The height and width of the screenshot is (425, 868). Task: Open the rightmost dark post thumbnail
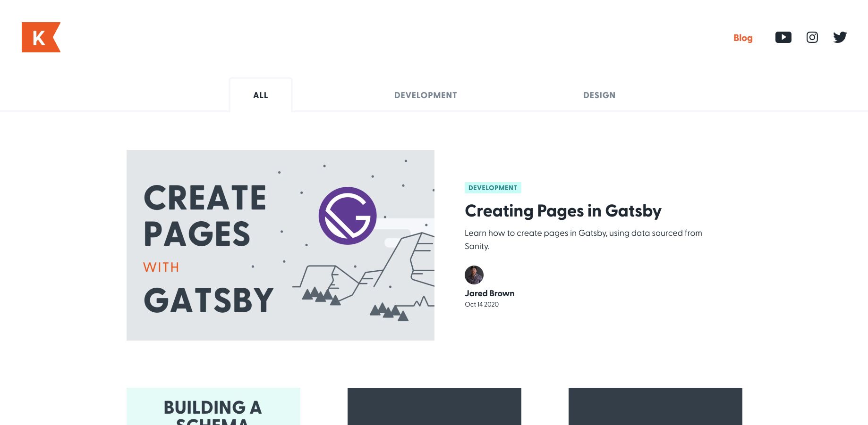pyautogui.click(x=655, y=407)
